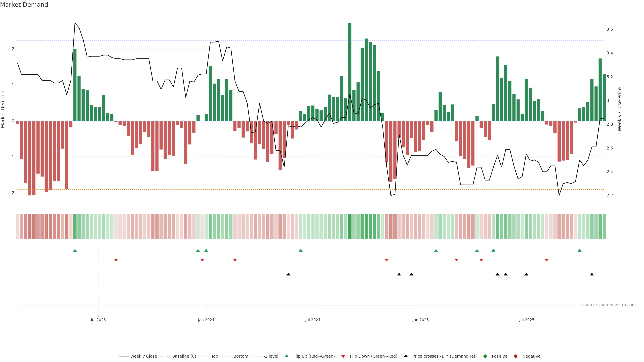Click the source: sharemaestro.com text
This screenshot has height=362, width=644.
coord(609,305)
